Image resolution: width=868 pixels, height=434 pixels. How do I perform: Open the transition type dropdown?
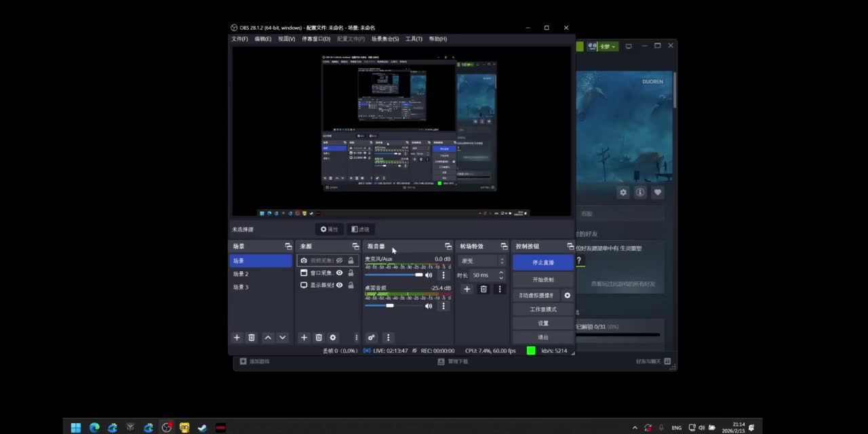click(482, 261)
